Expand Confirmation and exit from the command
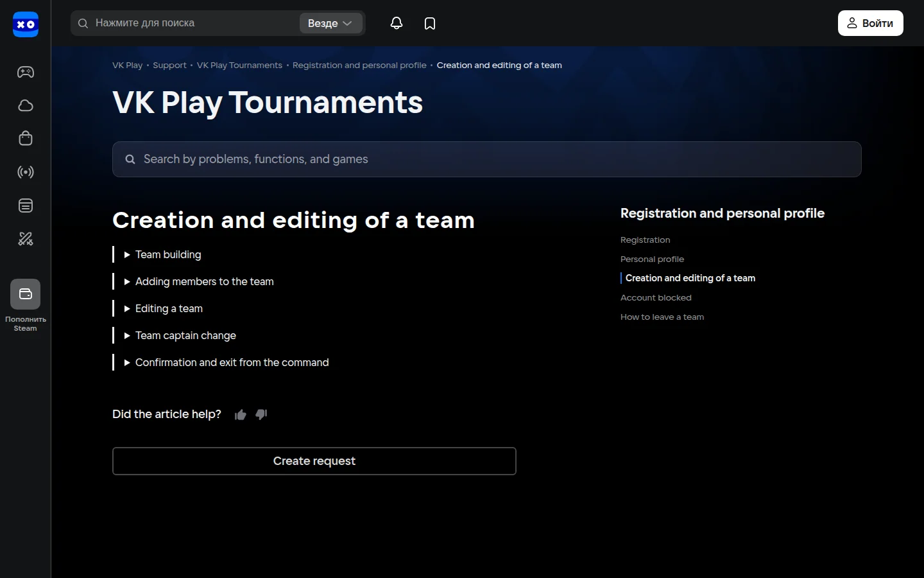924x578 pixels. tap(226, 363)
